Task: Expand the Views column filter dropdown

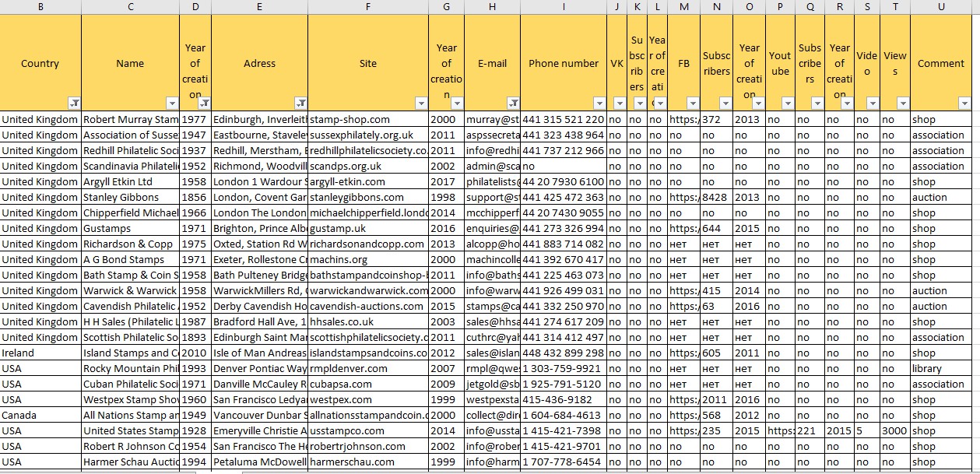Action: tap(903, 103)
